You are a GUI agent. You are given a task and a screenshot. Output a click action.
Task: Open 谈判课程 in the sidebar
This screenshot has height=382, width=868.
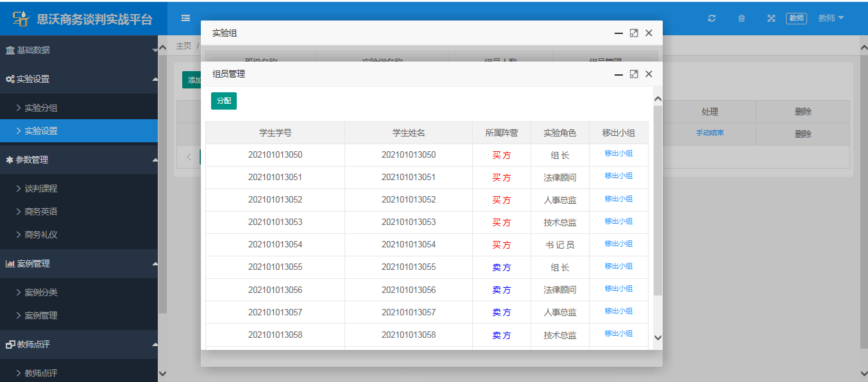click(x=41, y=188)
